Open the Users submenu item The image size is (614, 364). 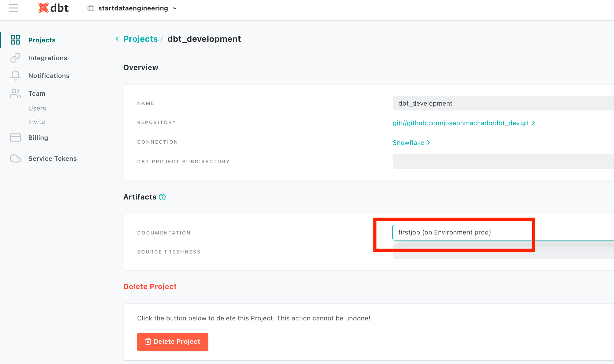point(37,108)
